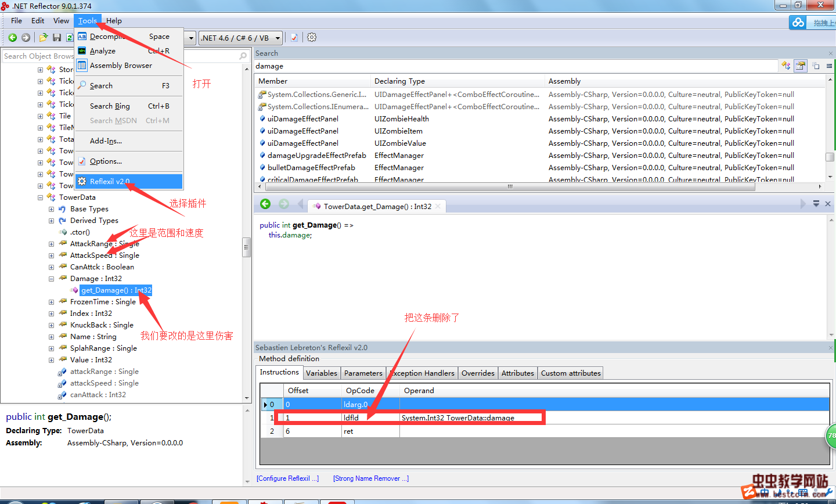Select Search F3 in the Tools menu
This screenshot has height=504, width=836.
point(129,86)
